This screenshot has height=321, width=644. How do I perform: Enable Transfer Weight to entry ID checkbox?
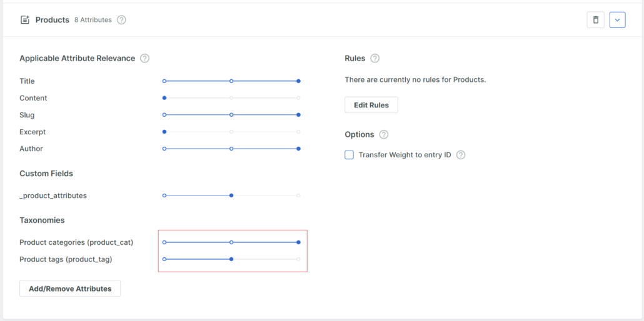349,155
